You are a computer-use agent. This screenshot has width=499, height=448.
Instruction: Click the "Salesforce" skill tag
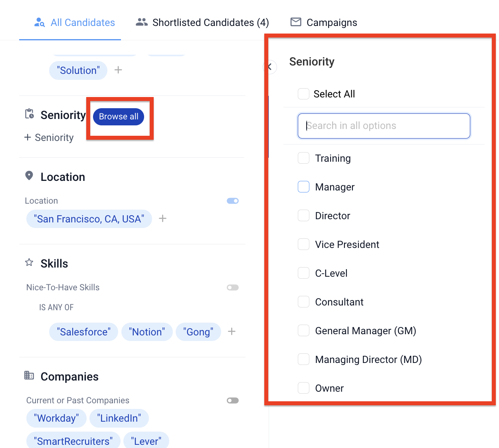click(83, 332)
